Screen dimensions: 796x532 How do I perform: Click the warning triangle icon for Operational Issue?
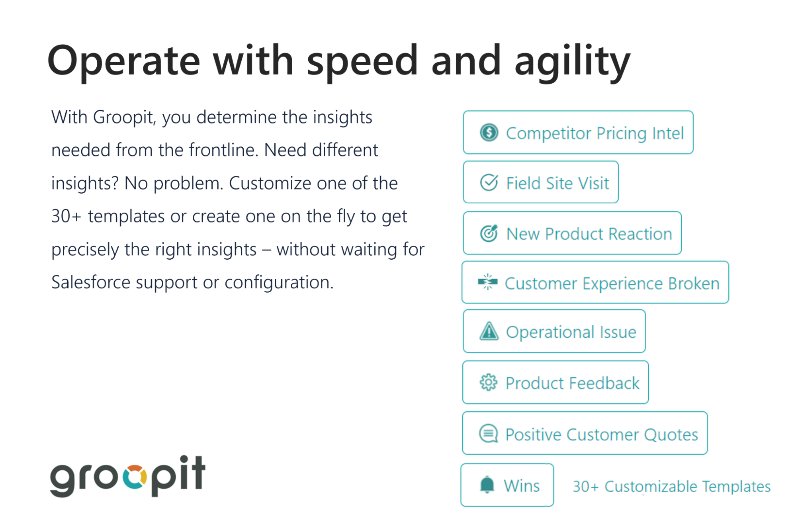pyautogui.click(x=489, y=331)
